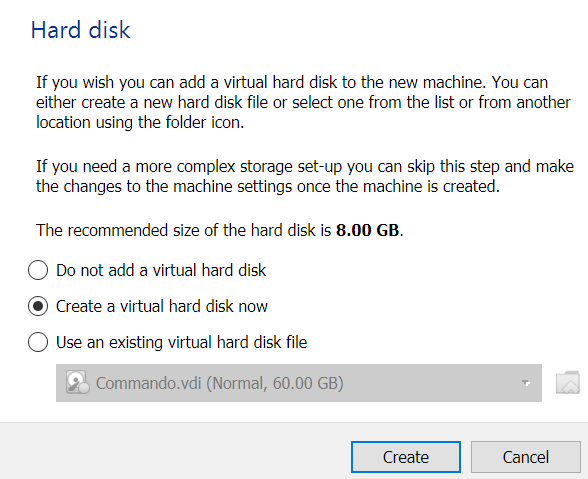Open the Commando.vdi combo box
Viewport: 588px width, 479px height.
pos(299,383)
